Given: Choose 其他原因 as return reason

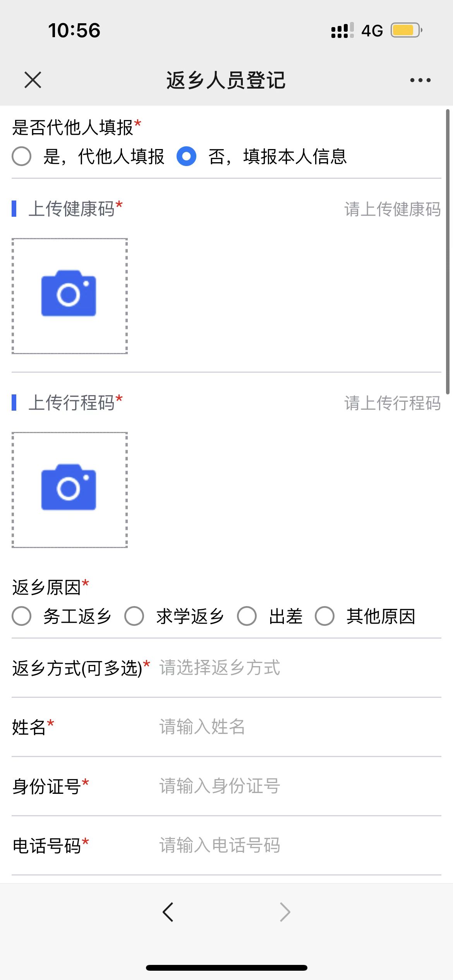Looking at the screenshot, I should [324, 616].
